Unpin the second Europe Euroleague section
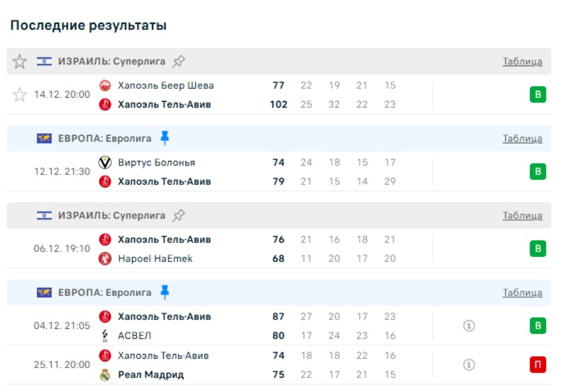561x392 pixels. 165,292
